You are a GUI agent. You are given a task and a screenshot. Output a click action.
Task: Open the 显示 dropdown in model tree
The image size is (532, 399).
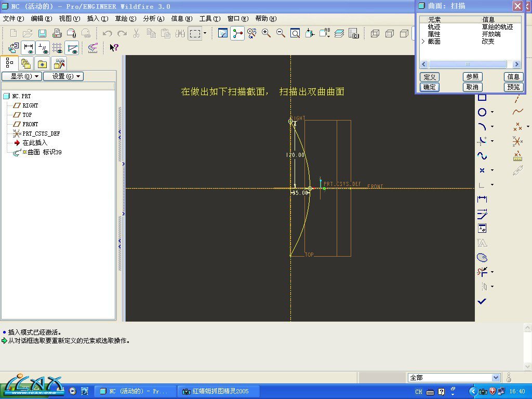[21, 76]
